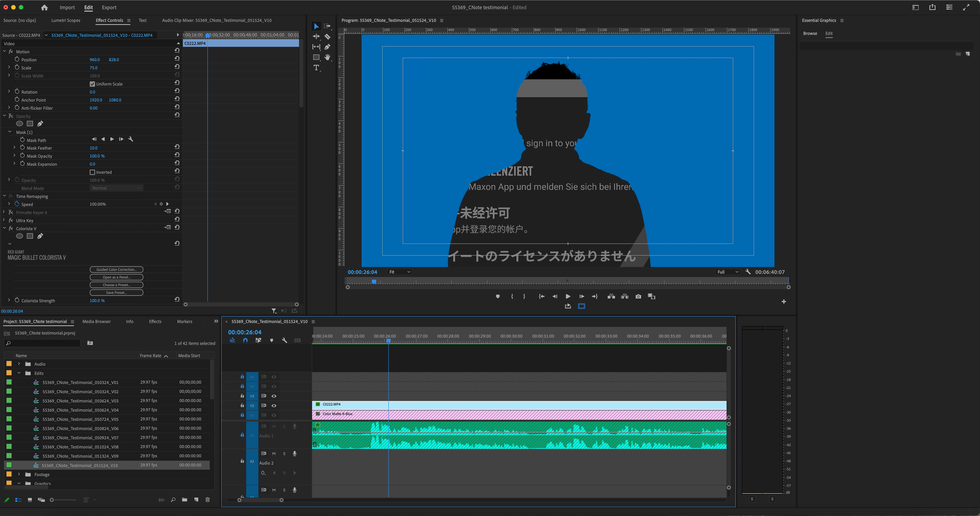Expand the Footage bin
The height and width of the screenshot is (516, 980).
click(19, 475)
